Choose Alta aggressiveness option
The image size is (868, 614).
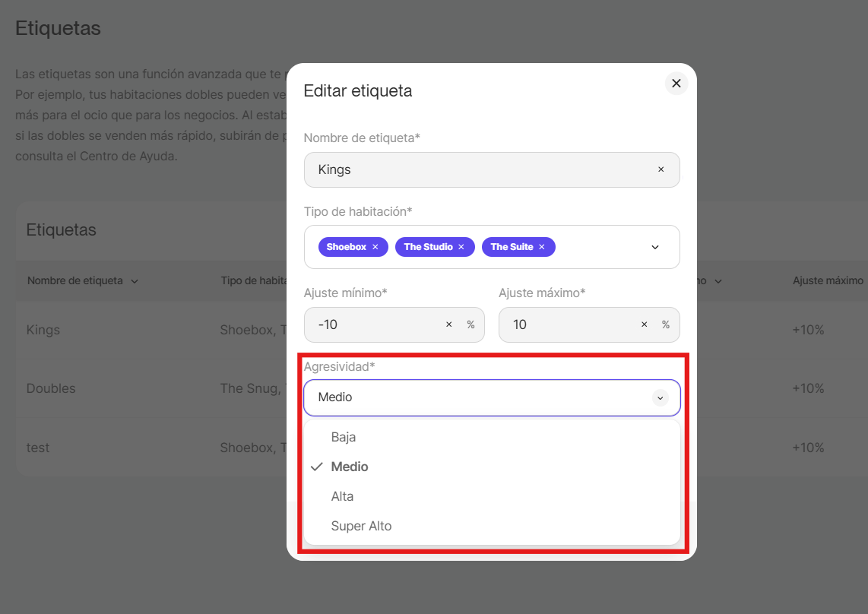[x=342, y=496]
